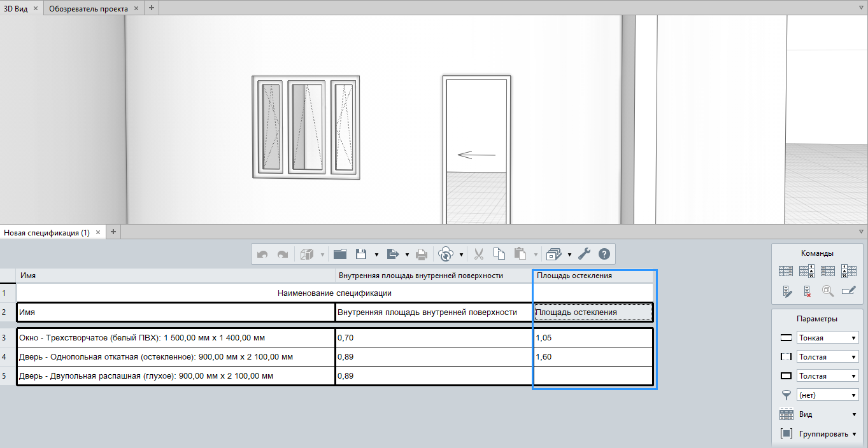
Task: Select the Дверь - Двупольная распашная name cell
Action: [x=176, y=375]
